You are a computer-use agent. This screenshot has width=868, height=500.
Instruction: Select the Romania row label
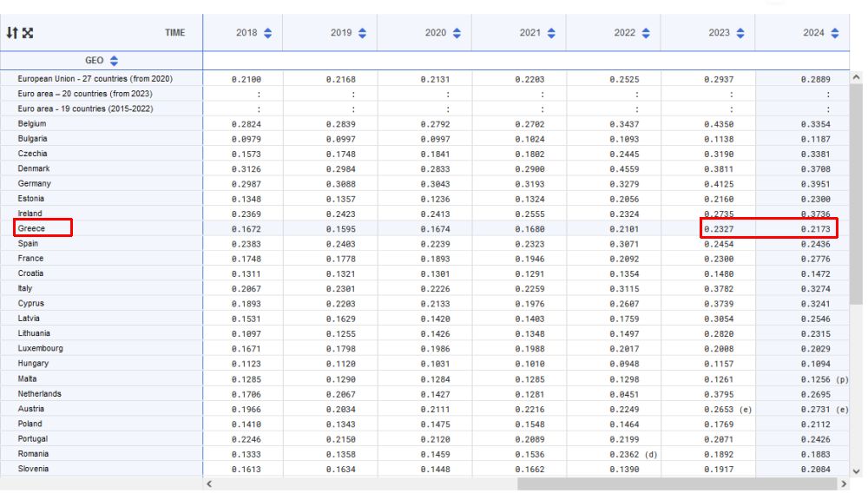coord(33,453)
